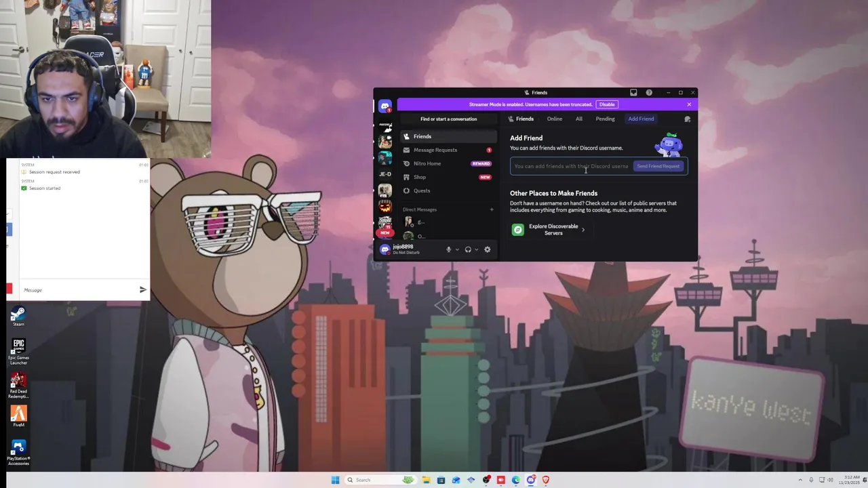Open Microsoft Store from the taskbar
This screenshot has height=488, width=868.
441,480
